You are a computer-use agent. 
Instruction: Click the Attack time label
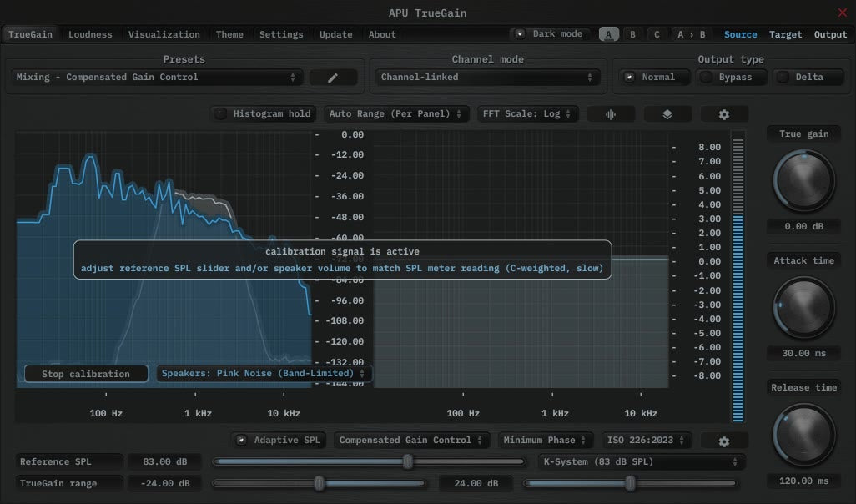(803, 260)
